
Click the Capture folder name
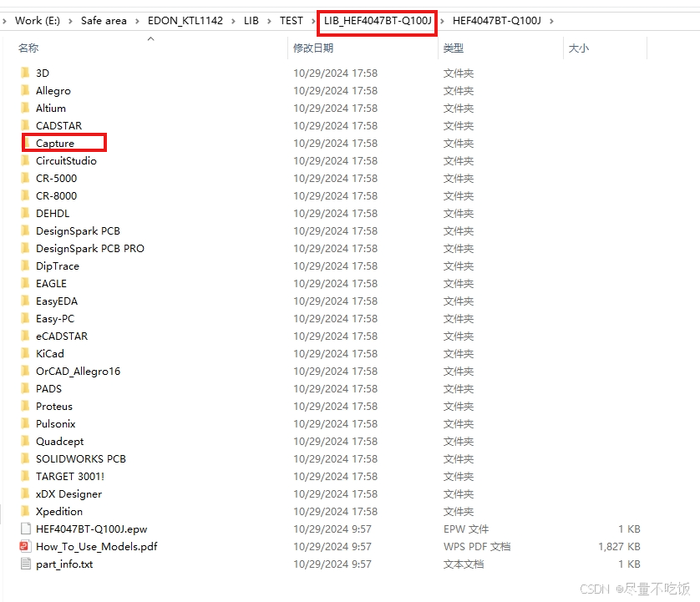(55, 144)
